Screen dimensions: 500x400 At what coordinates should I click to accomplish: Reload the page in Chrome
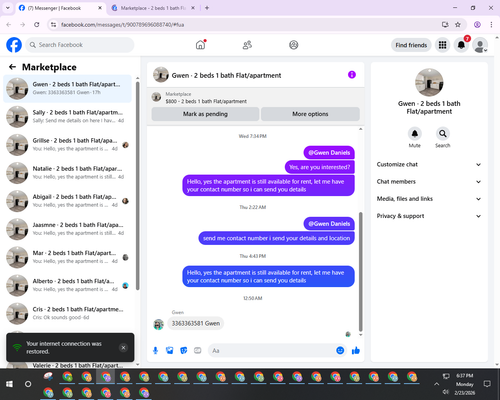click(x=37, y=25)
